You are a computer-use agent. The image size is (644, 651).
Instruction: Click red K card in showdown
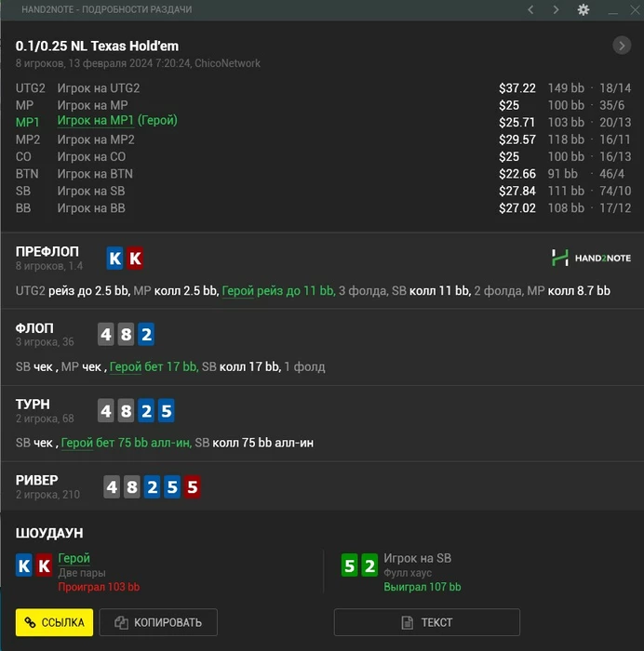(44, 565)
